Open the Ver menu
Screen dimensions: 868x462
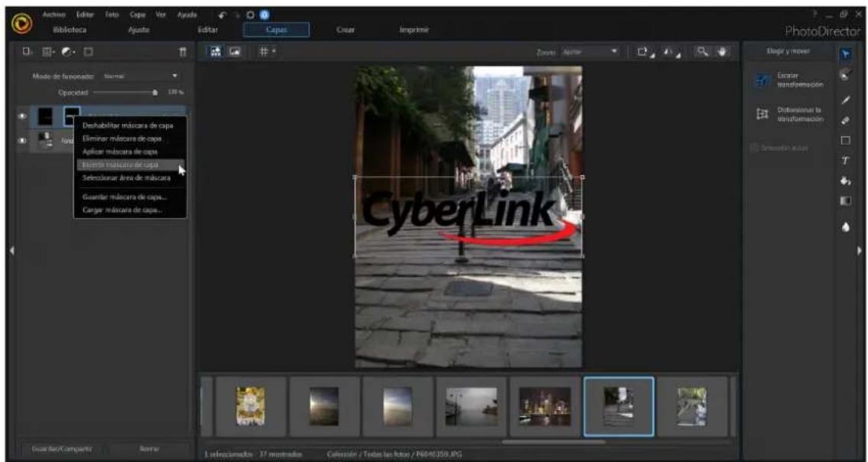161,15
